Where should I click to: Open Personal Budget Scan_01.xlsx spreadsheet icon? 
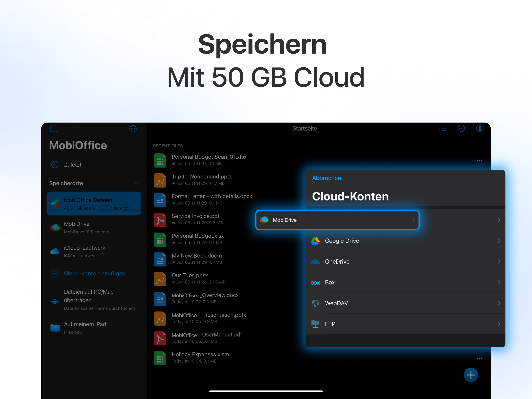pyautogui.click(x=160, y=160)
